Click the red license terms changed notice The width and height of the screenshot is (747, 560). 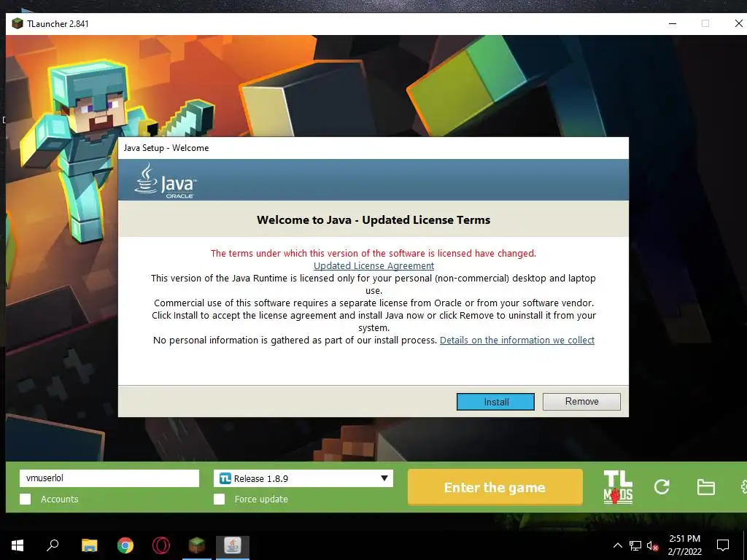pyautogui.click(x=373, y=253)
